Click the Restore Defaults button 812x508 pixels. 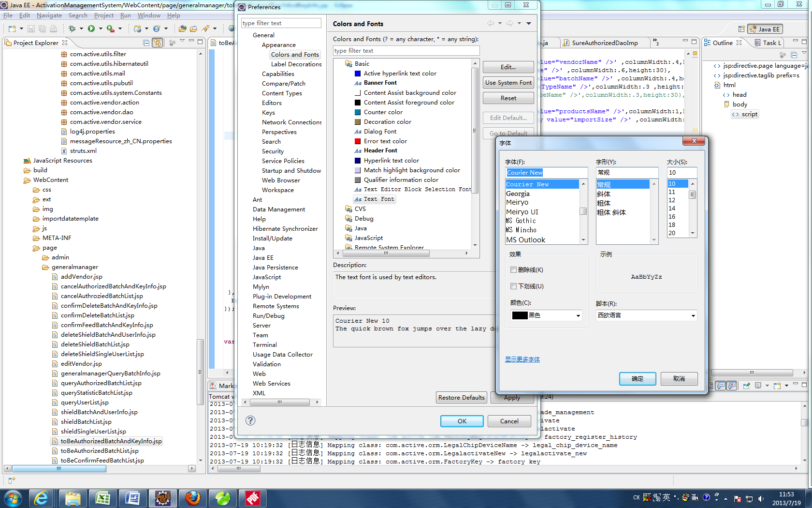coord(461,398)
